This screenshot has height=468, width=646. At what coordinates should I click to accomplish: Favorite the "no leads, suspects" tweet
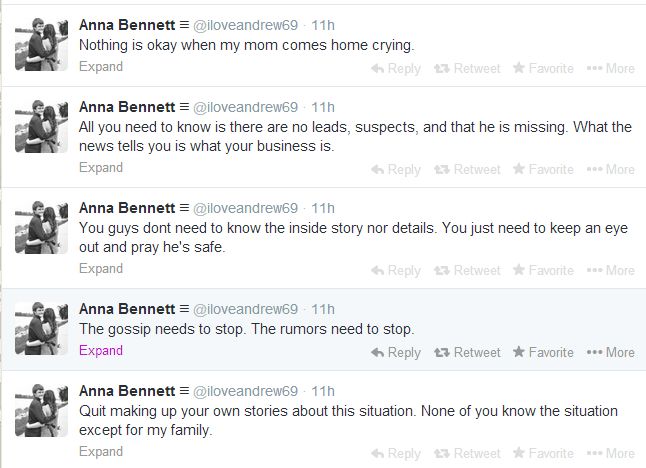(x=543, y=170)
